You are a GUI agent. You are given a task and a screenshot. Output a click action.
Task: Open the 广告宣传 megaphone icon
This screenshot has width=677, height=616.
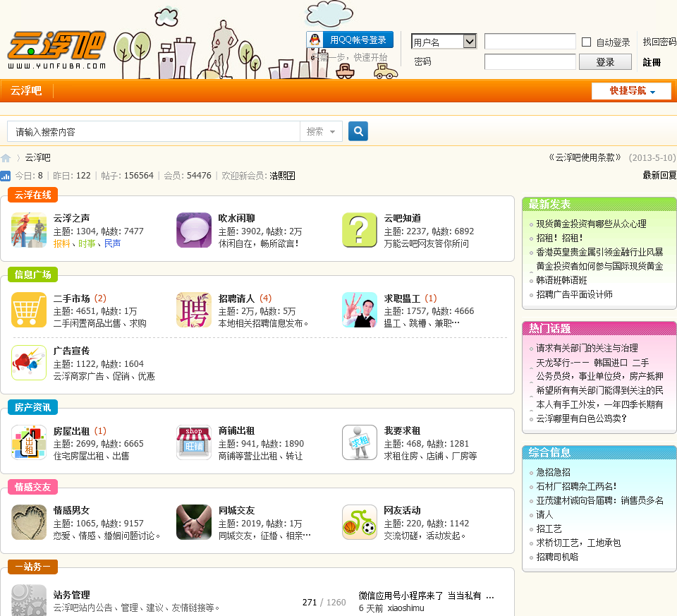pyautogui.click(x=29, y=363)
